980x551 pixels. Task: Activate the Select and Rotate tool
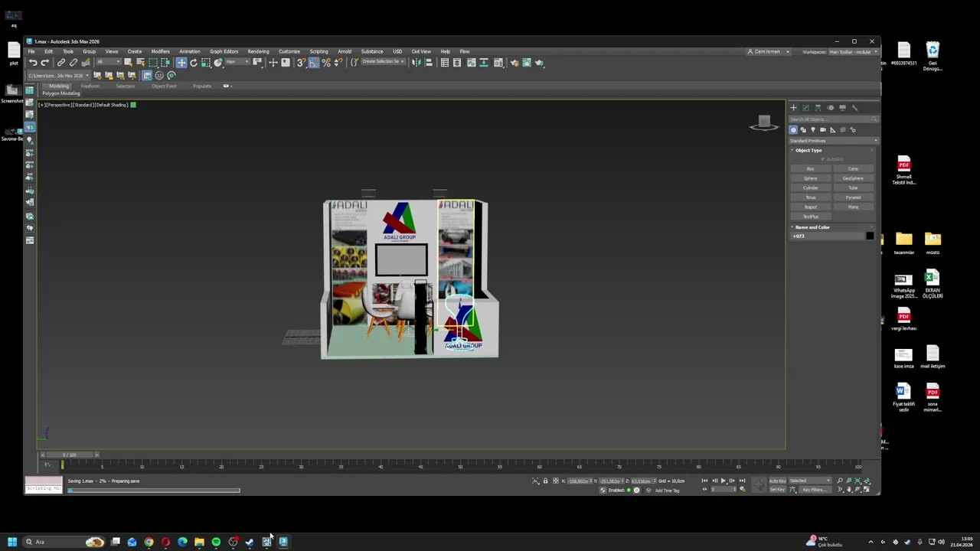[194, 63]
